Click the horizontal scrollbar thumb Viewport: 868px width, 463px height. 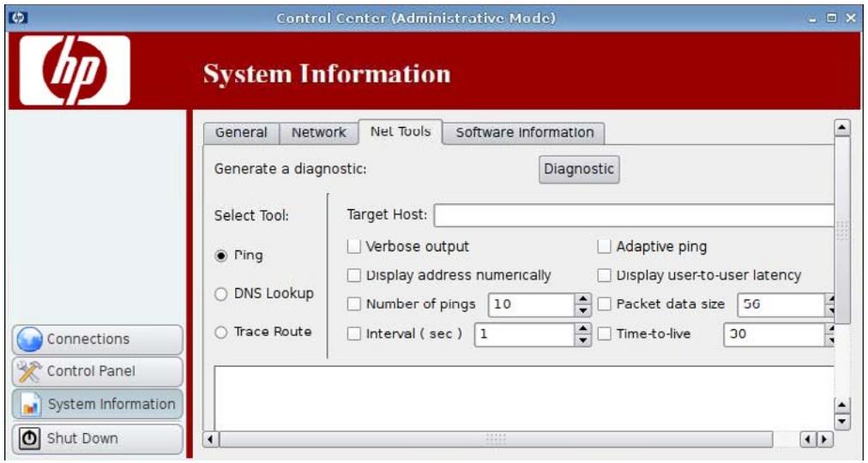tap(496, 440)
